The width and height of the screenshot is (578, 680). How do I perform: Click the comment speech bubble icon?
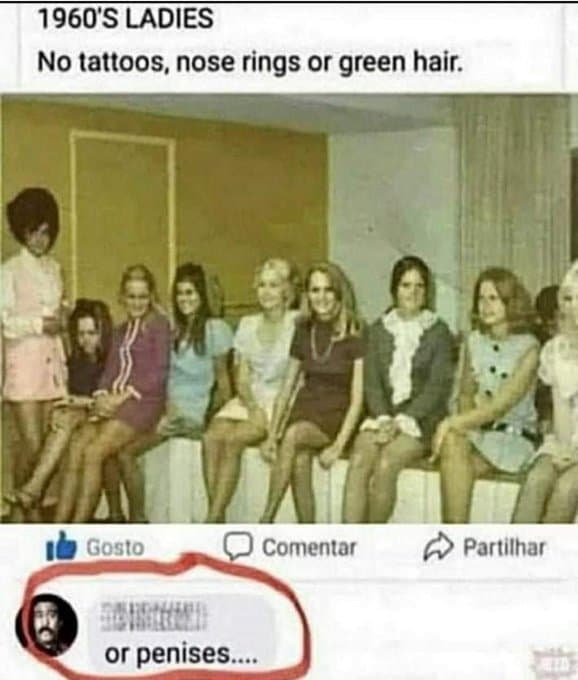point(238,546)
